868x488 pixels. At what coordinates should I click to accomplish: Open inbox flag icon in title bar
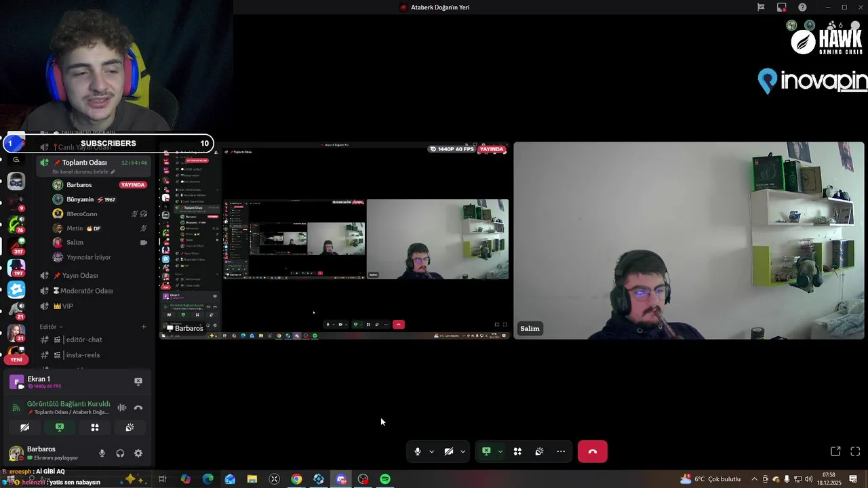click(x=761, y=7)
